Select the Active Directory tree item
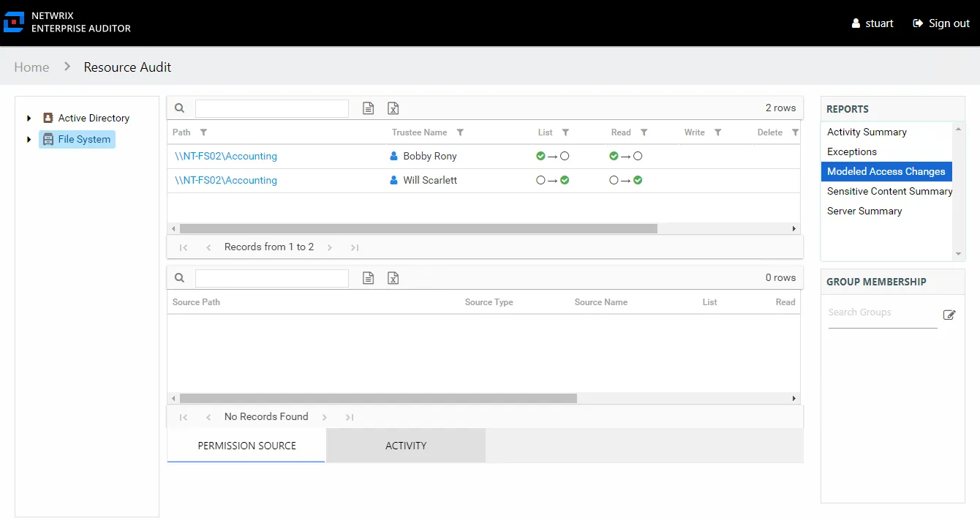The image size is (980, 521). coord(86,118)
